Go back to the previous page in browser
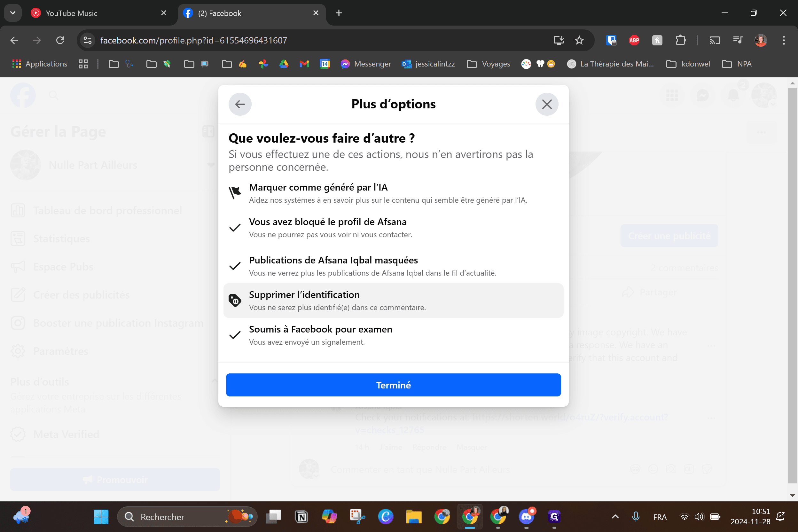Screen dimensions: 798x532 (14, 40)
